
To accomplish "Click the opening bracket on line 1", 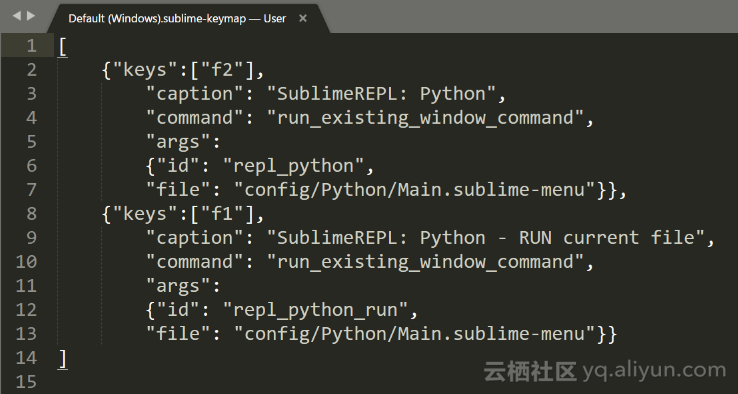I will 63,47.
